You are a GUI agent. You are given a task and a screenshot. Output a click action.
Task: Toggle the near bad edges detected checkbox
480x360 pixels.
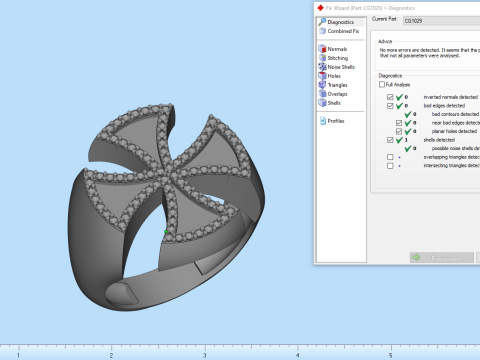(399, 123)
